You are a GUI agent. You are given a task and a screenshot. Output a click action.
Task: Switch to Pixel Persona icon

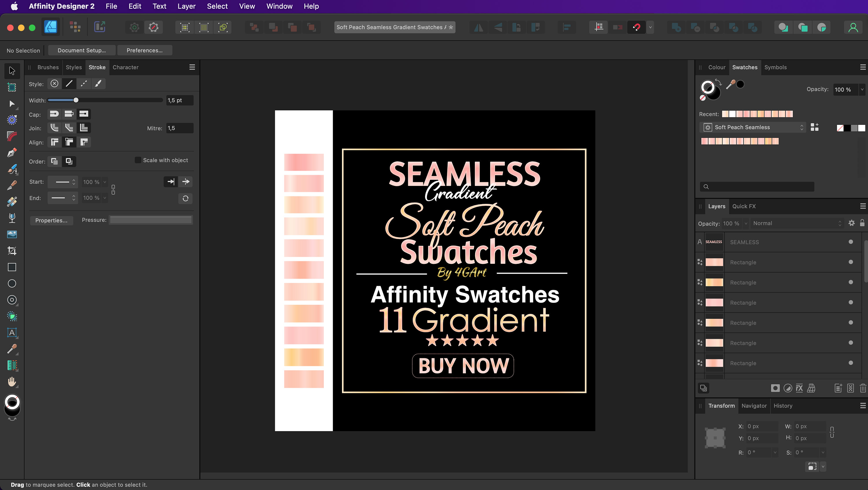point(75,27)
